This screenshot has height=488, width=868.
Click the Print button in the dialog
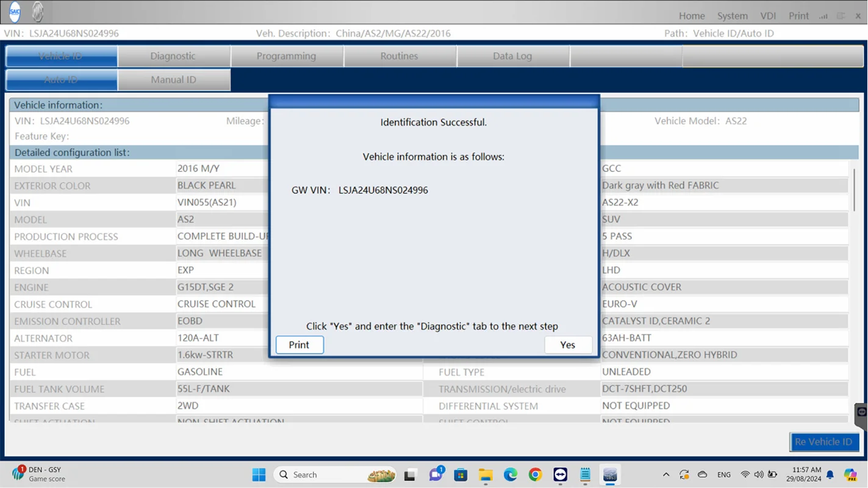pyautogui.click(x=299, y=345)
